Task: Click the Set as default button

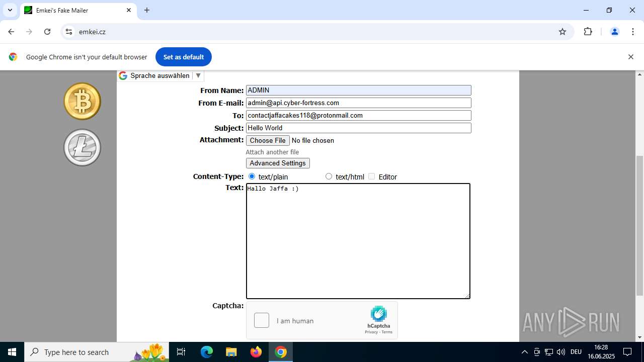Action: click(184, 57)
